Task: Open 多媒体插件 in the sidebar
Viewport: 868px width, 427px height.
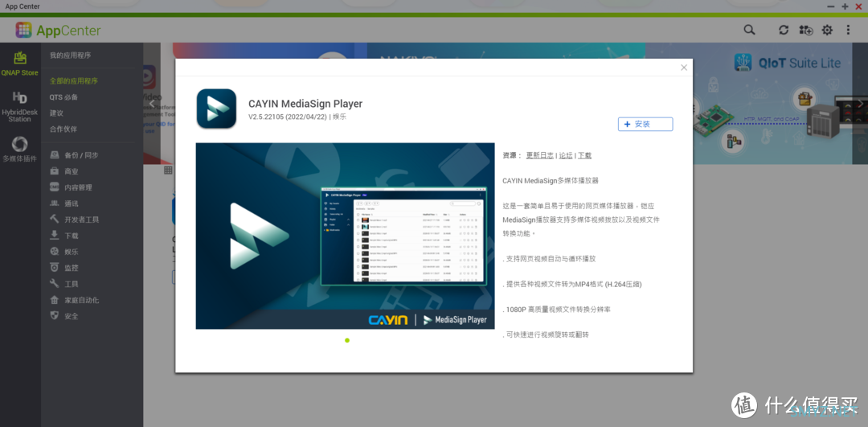Action: tap(20, 149)
